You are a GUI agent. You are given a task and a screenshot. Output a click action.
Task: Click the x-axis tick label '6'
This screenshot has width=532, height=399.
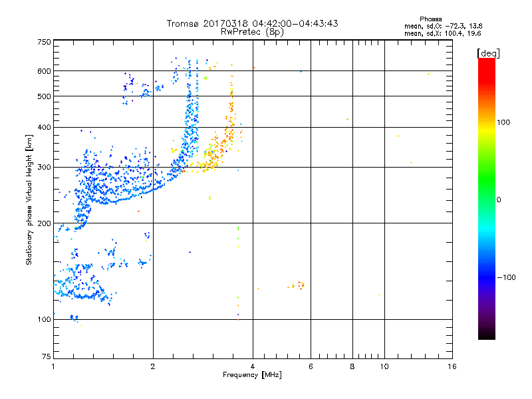[x=311, y=366]
